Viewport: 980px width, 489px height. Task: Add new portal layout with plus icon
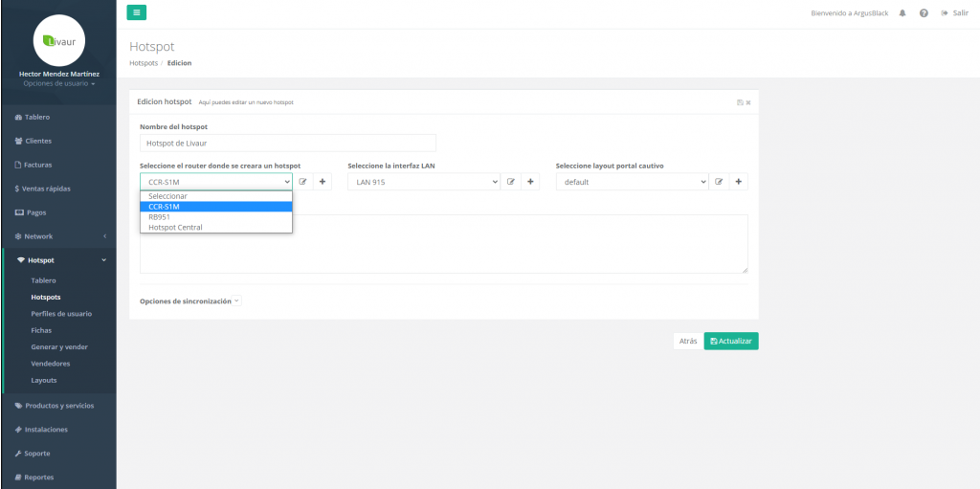739,182
